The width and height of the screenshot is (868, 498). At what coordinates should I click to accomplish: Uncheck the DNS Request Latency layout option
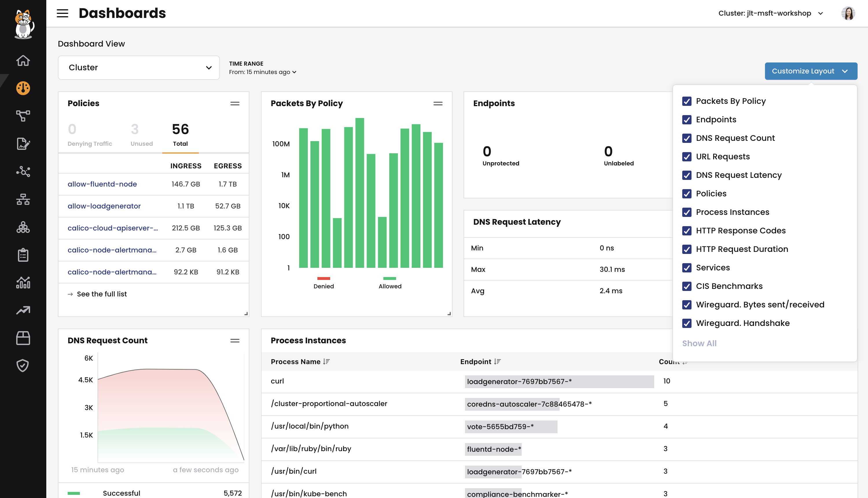pyautogui.click(x=687, y=175)
